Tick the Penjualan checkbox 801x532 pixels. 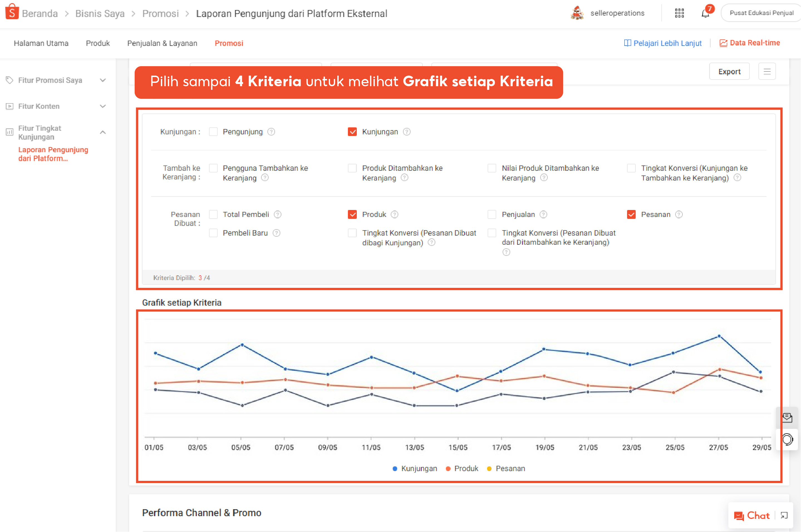point(492,214)
